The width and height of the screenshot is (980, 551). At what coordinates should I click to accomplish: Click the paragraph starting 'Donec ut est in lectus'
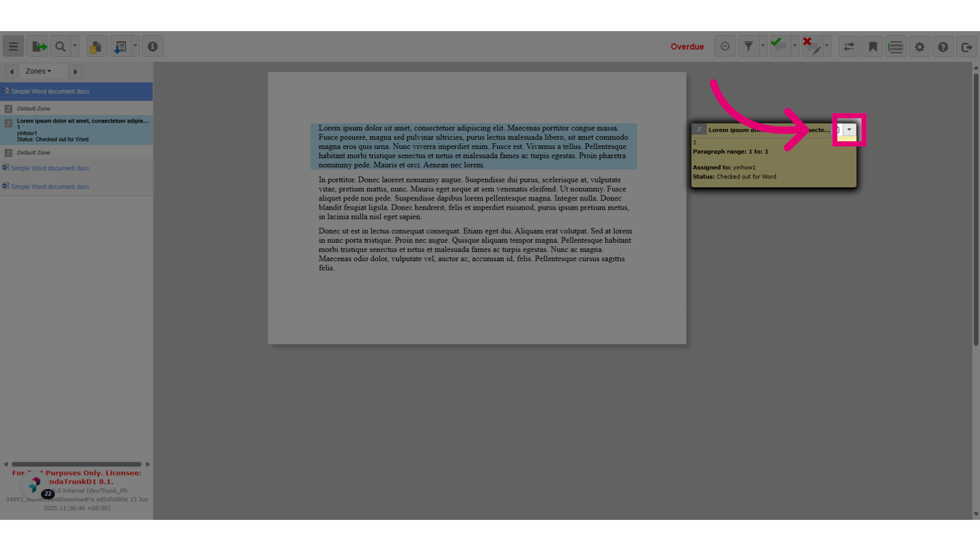pos(475,249)
